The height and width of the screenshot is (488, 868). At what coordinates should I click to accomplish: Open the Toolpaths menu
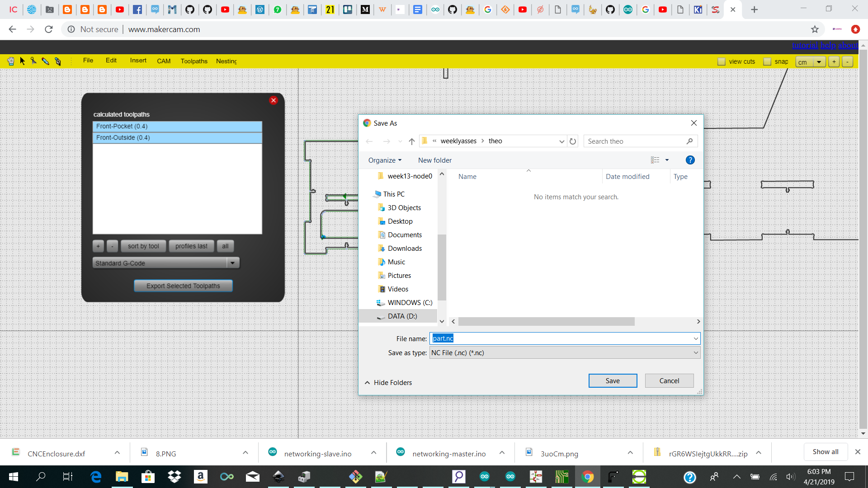(193, 61)
